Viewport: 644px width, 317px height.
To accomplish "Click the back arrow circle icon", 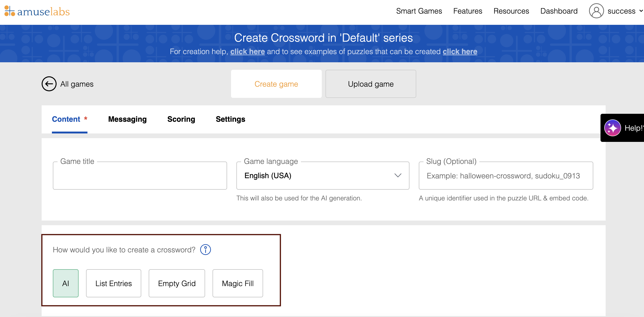I will click(x=49, y=84).
